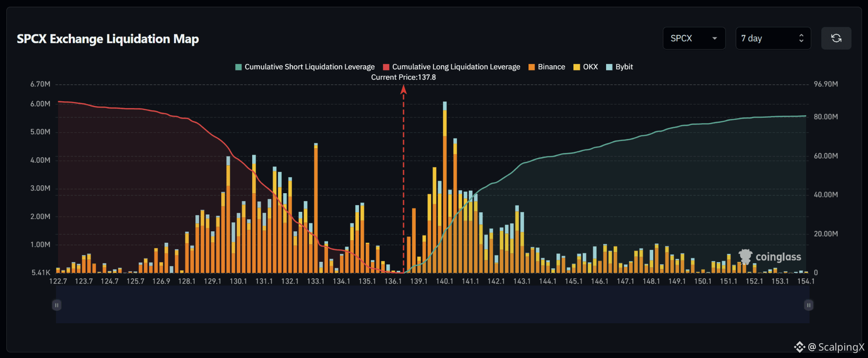The height and width of the screenshot is (358, 868).
Task: Grab the left zoom slider handle
Action: pyautogui.click(x=56, y=305)
